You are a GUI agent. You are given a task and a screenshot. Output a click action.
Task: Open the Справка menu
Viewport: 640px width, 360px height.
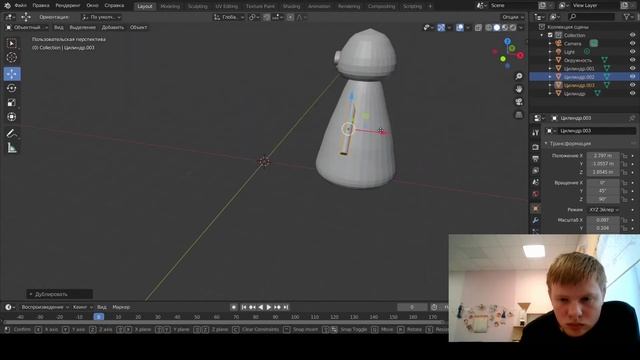pyautogui.click(x=114, y=6)
